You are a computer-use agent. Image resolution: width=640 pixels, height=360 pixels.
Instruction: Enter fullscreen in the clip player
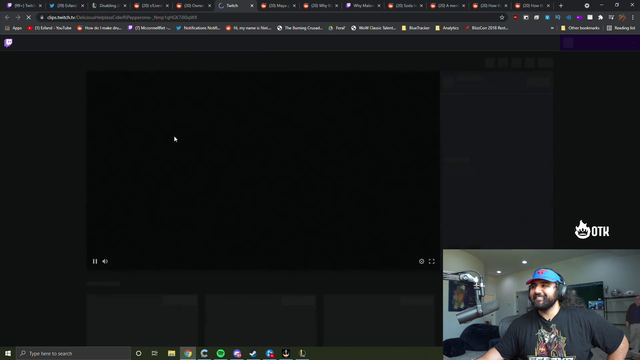coord(431,261)
